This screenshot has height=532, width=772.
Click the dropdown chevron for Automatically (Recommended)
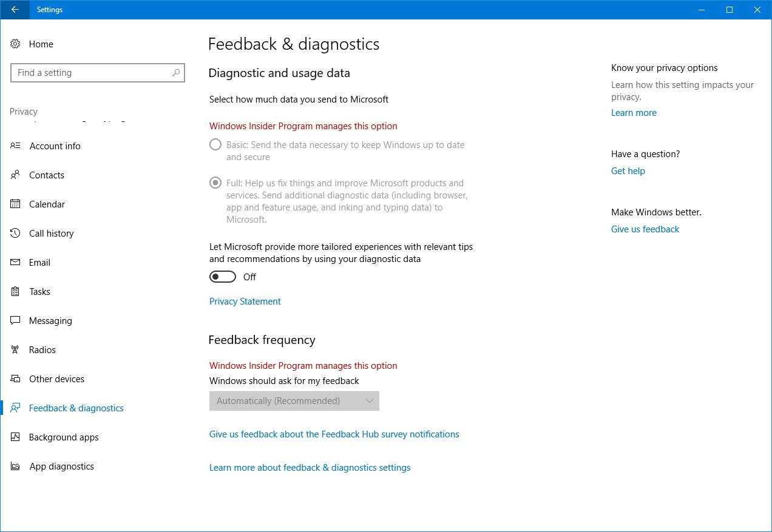tap(370, 401)
